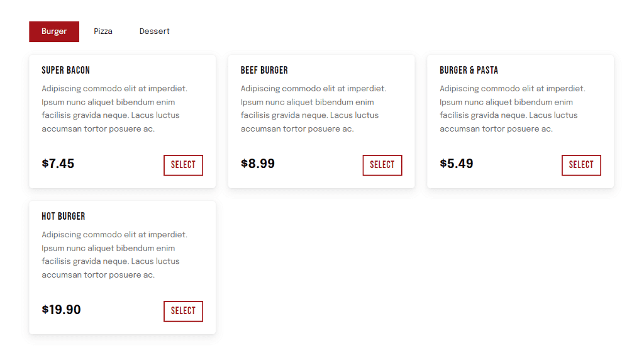Click the Burger & Pasta heading
The height and width of the screenshot is (350, 644).
[469, 71]
